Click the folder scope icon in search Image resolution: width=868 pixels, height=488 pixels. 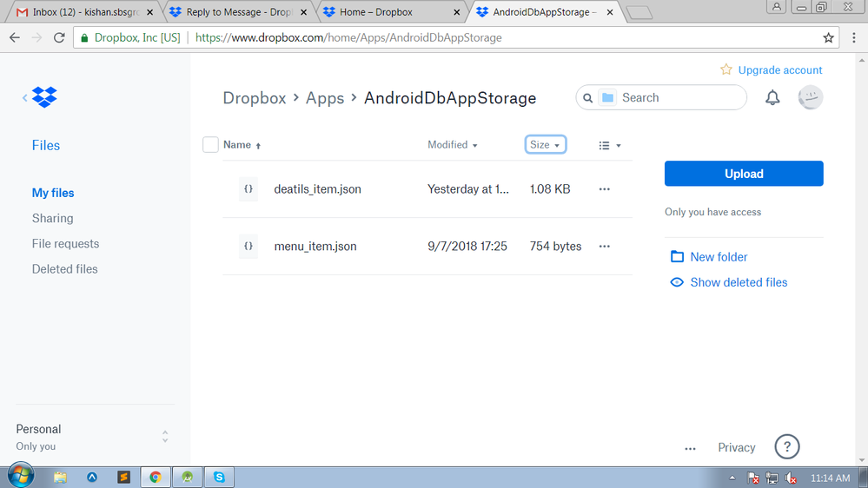tap(607, 98)
